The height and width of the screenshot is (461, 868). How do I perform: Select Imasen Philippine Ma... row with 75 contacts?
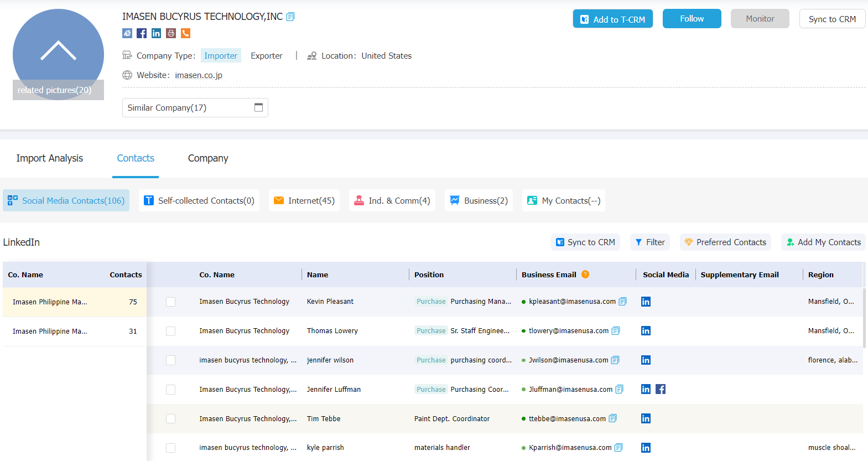(x=75, y=302)
